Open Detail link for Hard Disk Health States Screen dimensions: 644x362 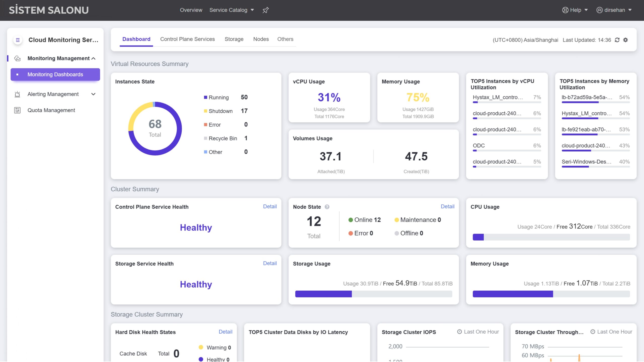tap(225, 332)
